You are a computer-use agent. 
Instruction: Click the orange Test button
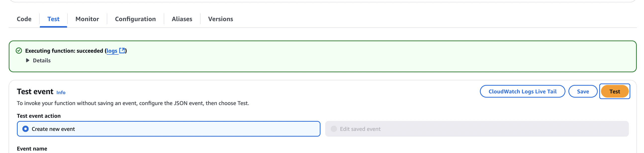coord(615,91)
